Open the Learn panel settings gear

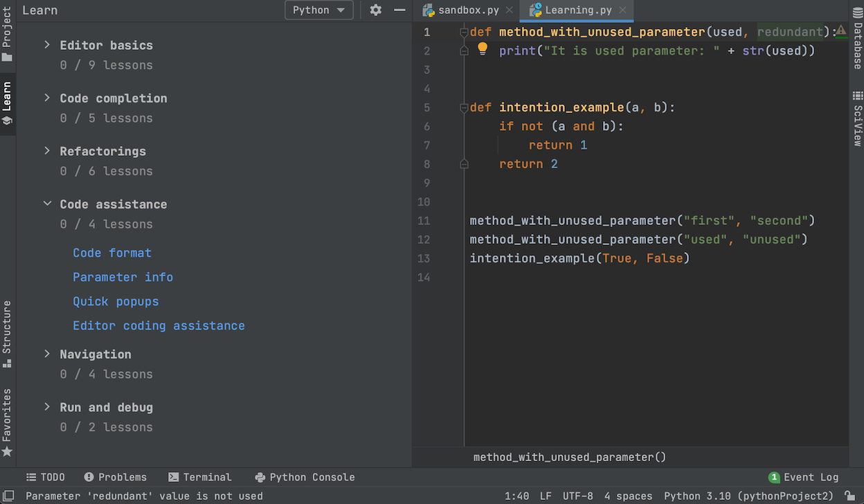(x=376, y=10)
